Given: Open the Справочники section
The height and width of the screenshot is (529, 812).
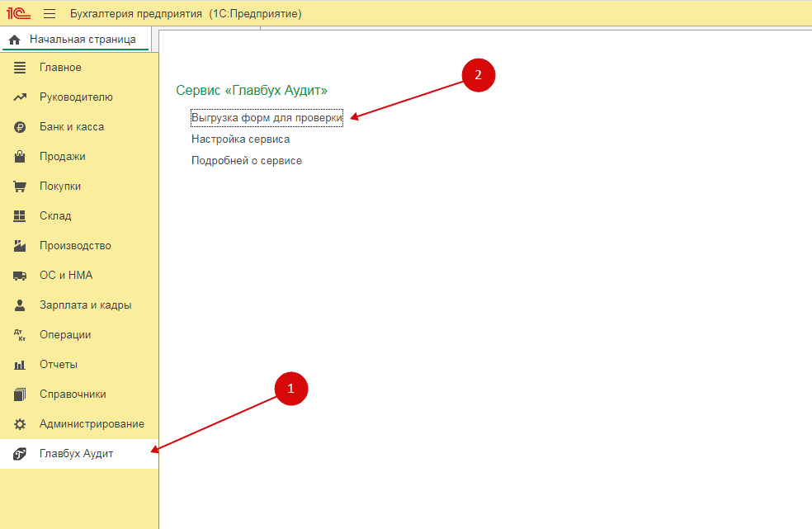Looking at the screenshot, I should click(x=73, y=394).
